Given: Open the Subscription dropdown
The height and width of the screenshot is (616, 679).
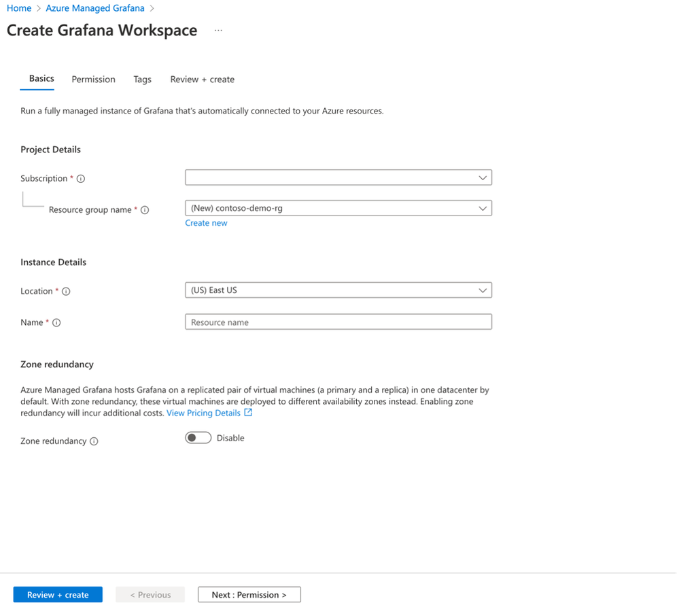Looking at the screenshot, I should coord(338,177).
